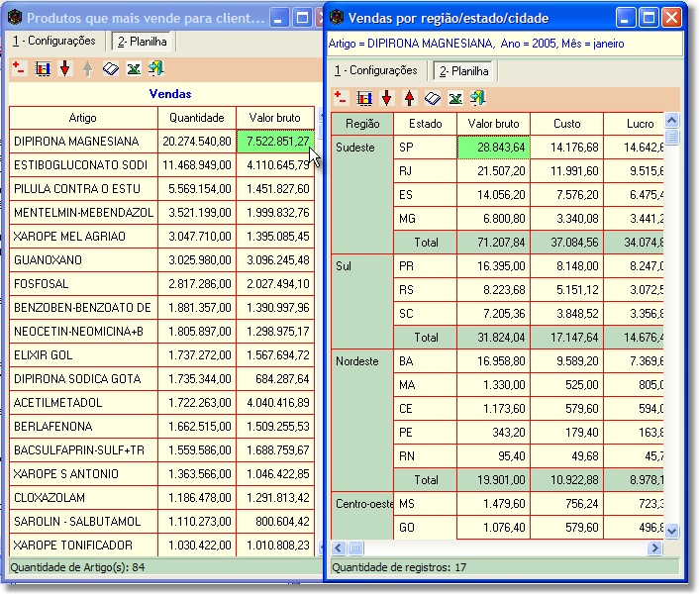Screen dimensions: 700x596
Task: Click Valor bruto header in Produtos window
Action: 275,118
